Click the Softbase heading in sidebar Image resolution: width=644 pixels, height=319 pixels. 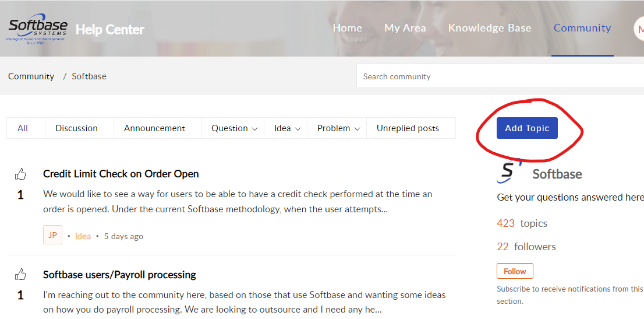[557, 174]
